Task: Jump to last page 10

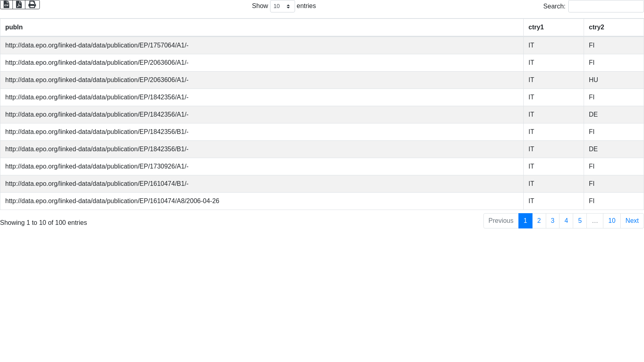Action: [611, 221]
